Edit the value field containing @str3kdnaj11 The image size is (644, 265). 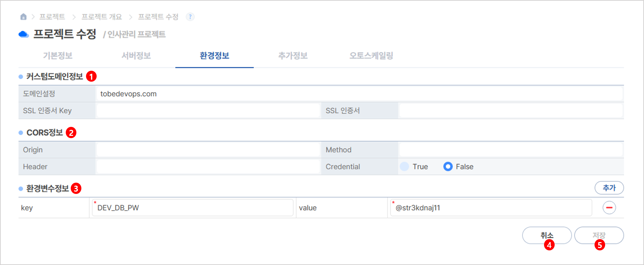point(491,208)
